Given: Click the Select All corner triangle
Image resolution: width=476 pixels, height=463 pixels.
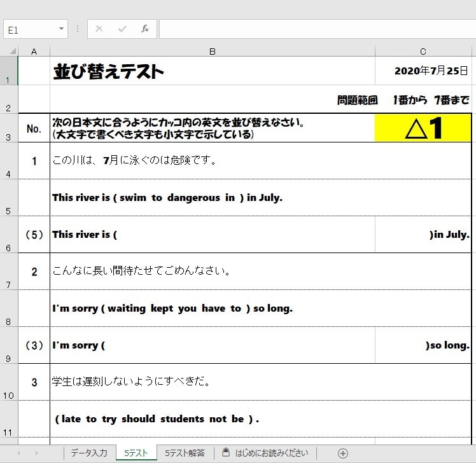Looking at the screenshot, I should click(x=13, y=51).
